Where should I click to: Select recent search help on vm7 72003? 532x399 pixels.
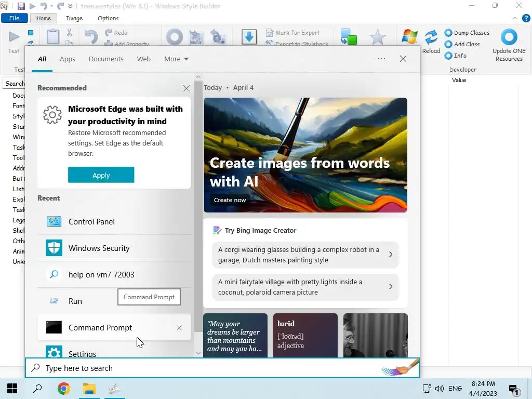click(x=114, y=274)
